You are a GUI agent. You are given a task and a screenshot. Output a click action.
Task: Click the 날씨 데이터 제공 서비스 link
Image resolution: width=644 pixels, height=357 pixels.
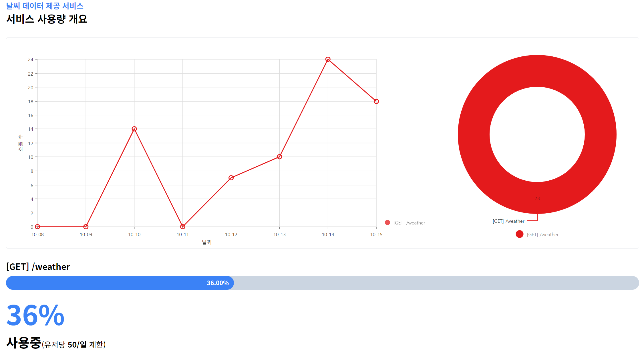tap(45, 6)
